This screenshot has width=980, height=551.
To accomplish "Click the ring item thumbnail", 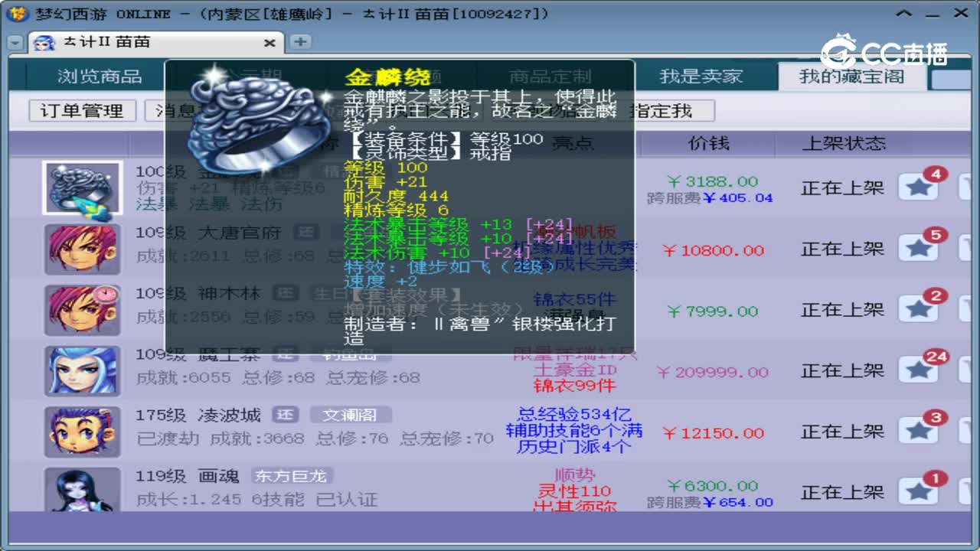I will (x=82, y=189).
